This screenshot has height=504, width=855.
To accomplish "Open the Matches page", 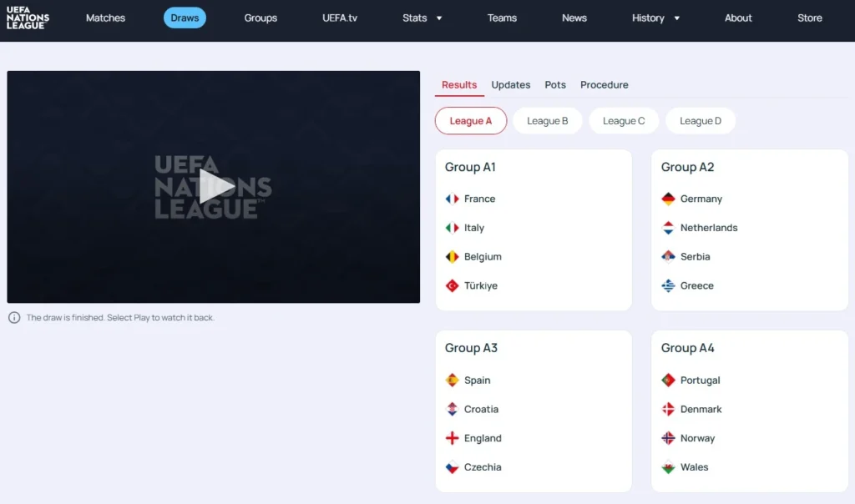I will coord(105,18).
